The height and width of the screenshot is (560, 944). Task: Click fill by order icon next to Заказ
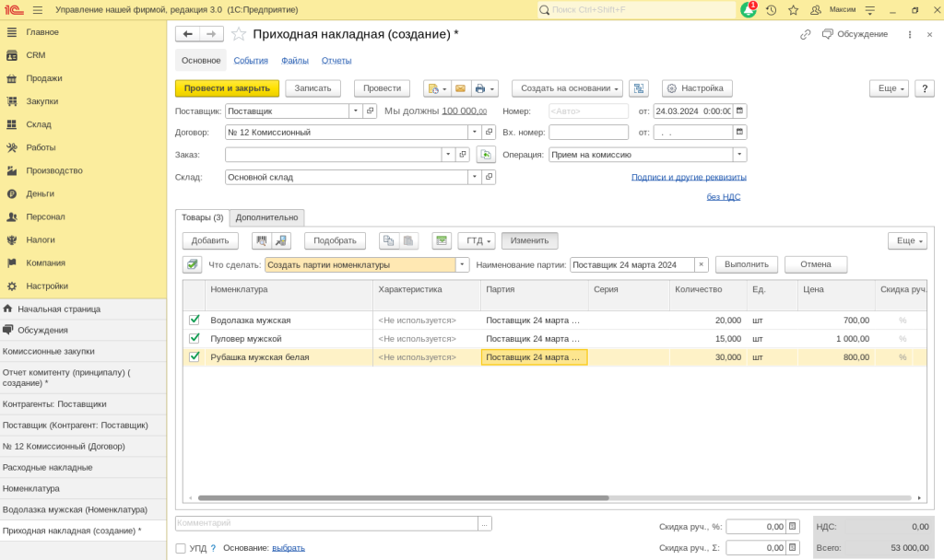pyautogui.click(x=486, y=155)
